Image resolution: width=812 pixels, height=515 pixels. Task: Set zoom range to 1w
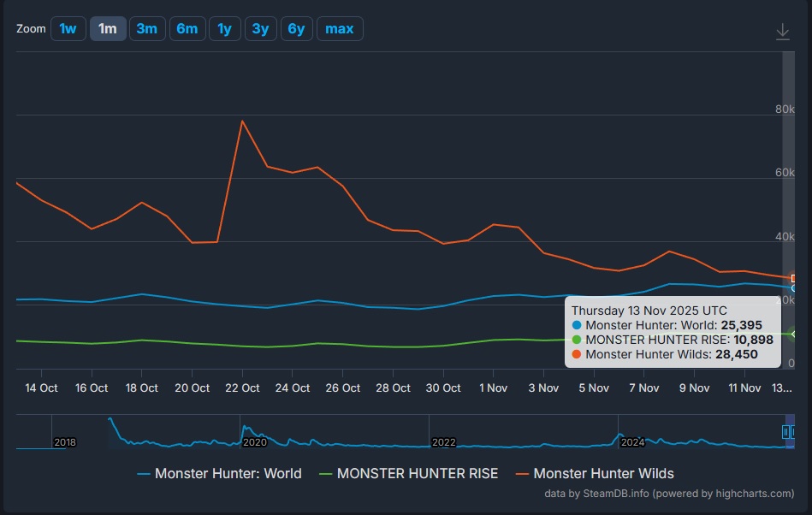[x=68, y=28]
